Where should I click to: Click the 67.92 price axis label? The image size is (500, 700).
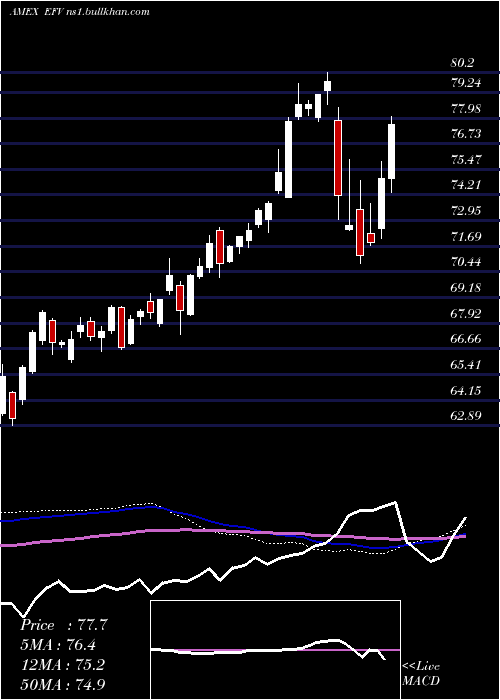click(466, 313)
